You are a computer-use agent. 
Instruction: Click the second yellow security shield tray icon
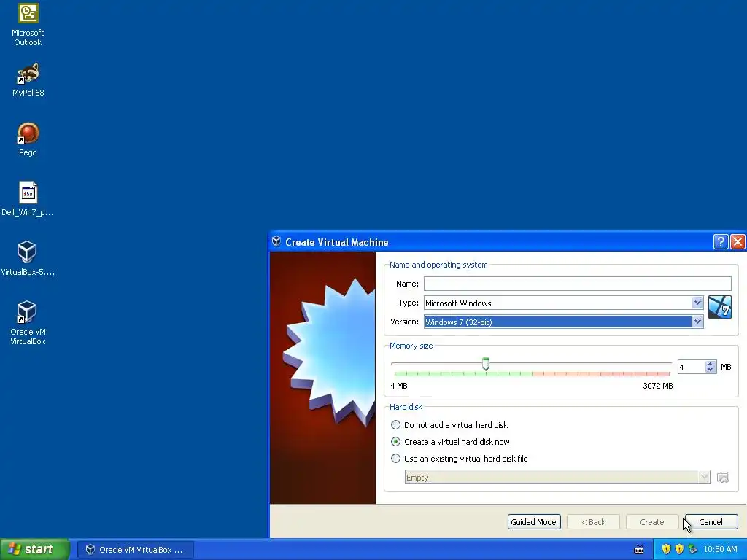pyautogui.click(x=679, y=549)
